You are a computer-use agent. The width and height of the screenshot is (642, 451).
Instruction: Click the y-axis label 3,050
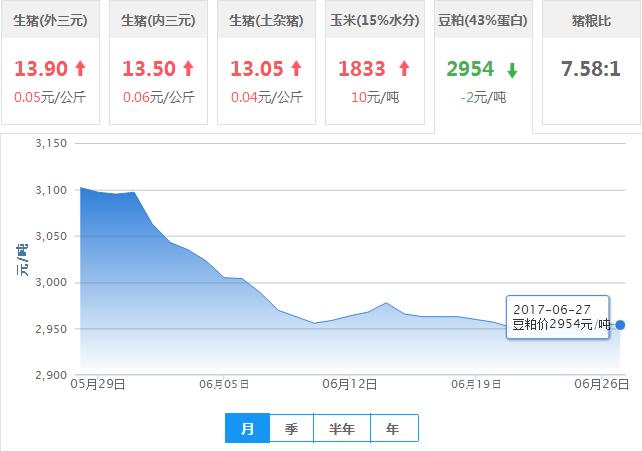point(51,236)
